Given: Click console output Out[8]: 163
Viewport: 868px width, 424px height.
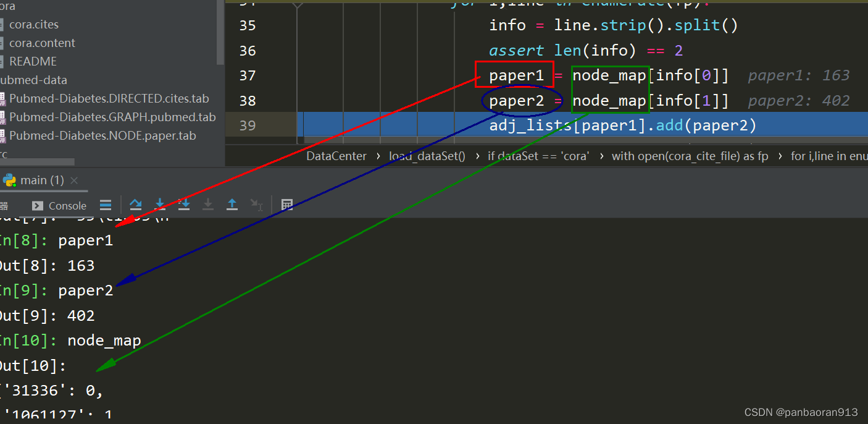Looking at the screenshot, I should [x=47, y=266].
